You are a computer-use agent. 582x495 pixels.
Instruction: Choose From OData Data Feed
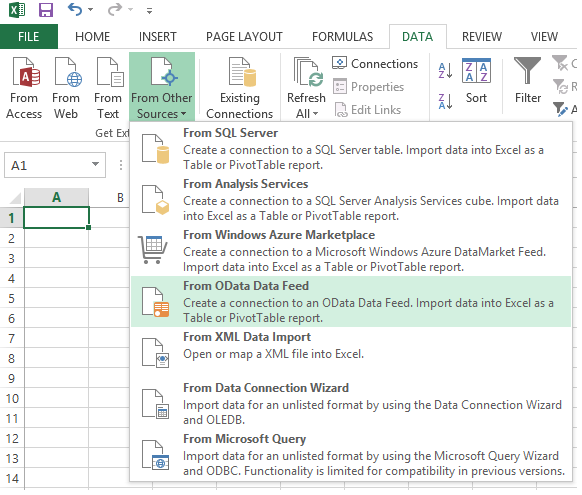tap(351, 302)
